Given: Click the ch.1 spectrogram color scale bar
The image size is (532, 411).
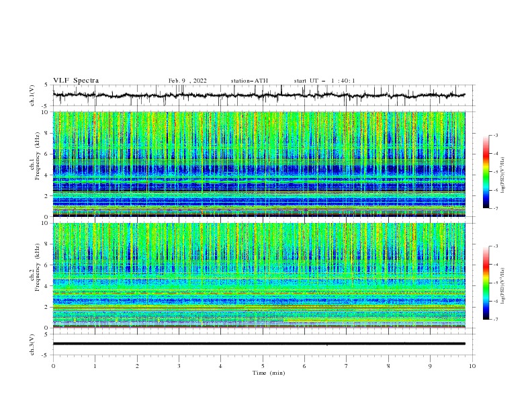Looking at the screenshot, I should click(x=486, y=172).
